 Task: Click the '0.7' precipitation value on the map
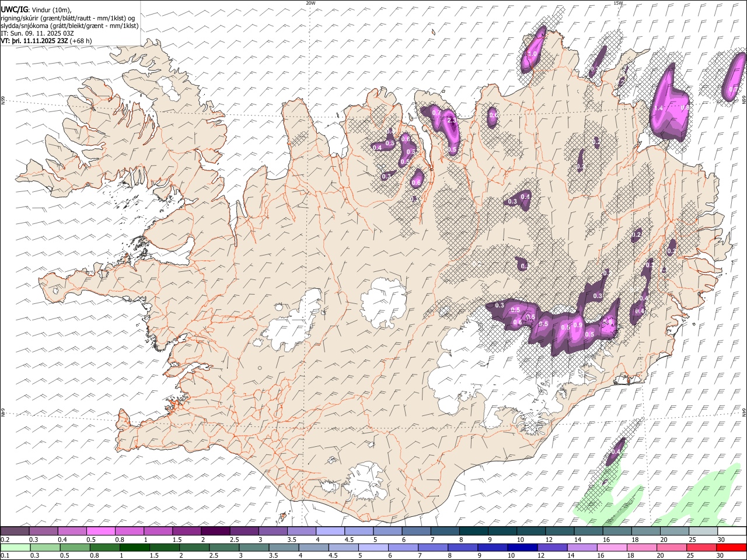click(x=436, y=112)
